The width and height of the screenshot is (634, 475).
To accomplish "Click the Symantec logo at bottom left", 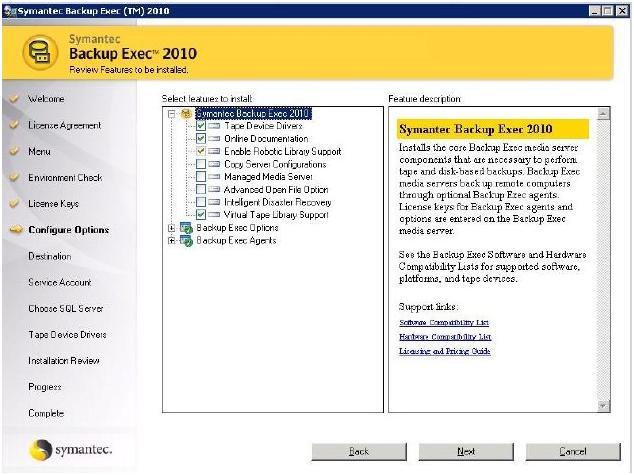I will 71,450.
